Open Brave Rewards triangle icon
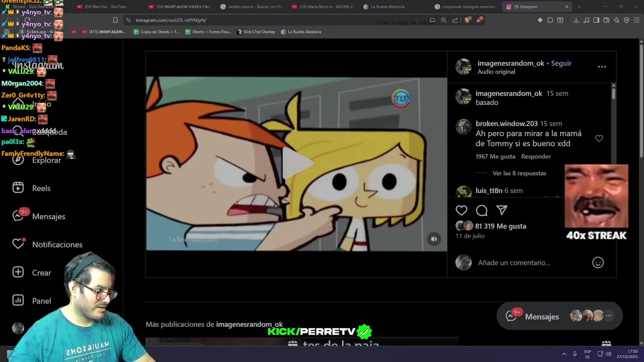The image size is (644, 362). 479,20
